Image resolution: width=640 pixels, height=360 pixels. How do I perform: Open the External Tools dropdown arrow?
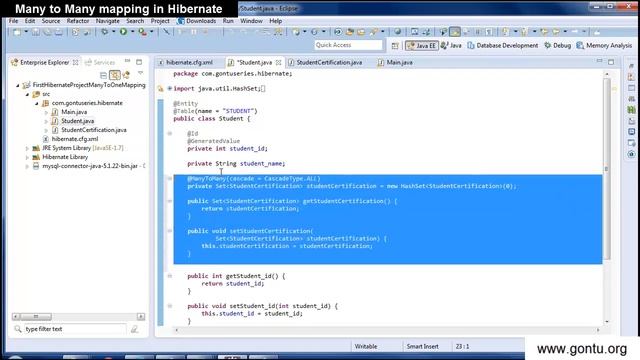151,32
